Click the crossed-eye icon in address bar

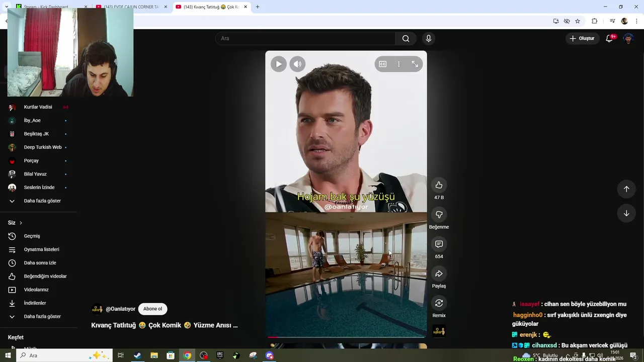click(x=567, y=21)
